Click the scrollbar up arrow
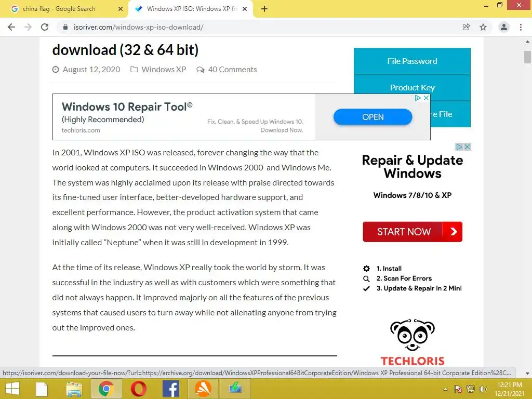 pos(527,42)
